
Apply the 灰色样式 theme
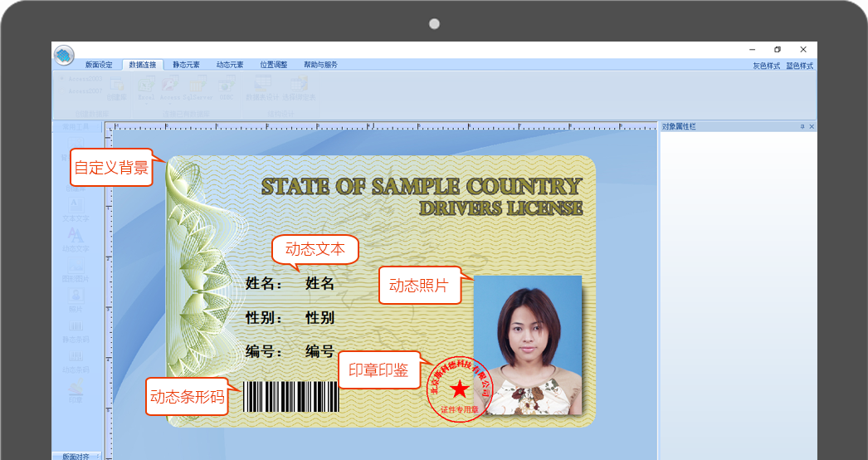click(x=766, y=66)
